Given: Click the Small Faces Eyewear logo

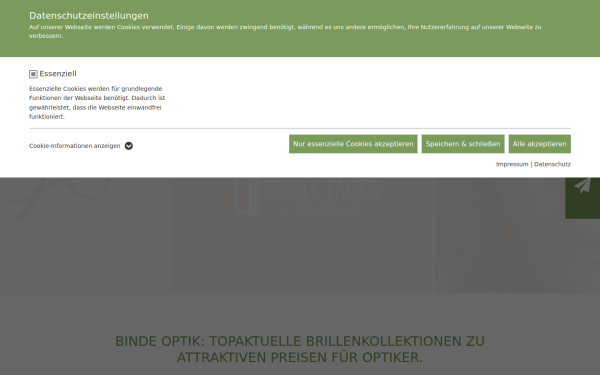Looking at the screenshot, I should pyautogui.click(x=306, y=196).
